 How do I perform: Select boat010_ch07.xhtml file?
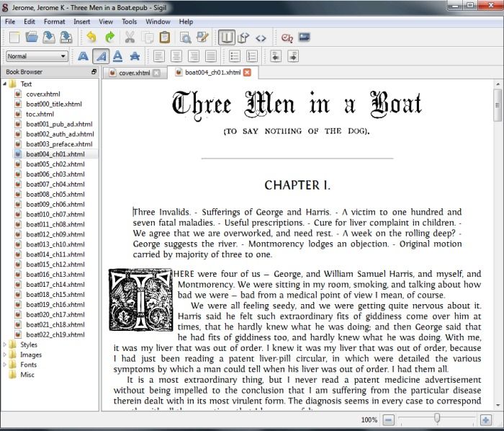55,214
